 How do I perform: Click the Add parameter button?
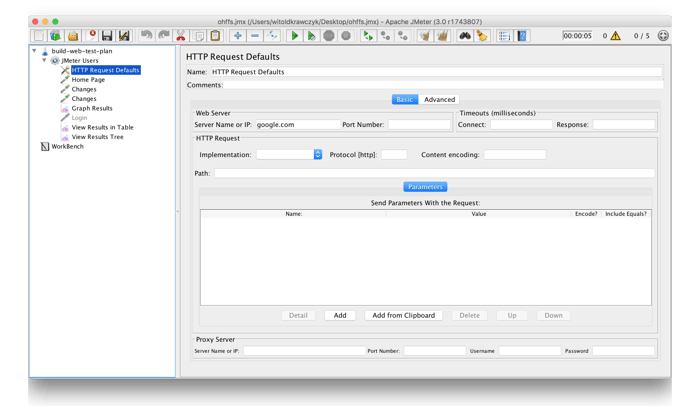pos(340,315)
